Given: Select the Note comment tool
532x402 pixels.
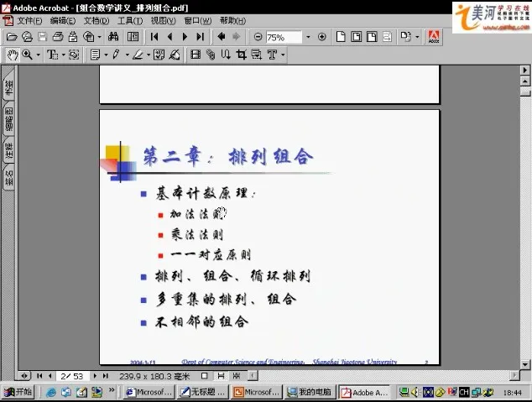Looking at the screenshot, I should click(x=96, y=55).
